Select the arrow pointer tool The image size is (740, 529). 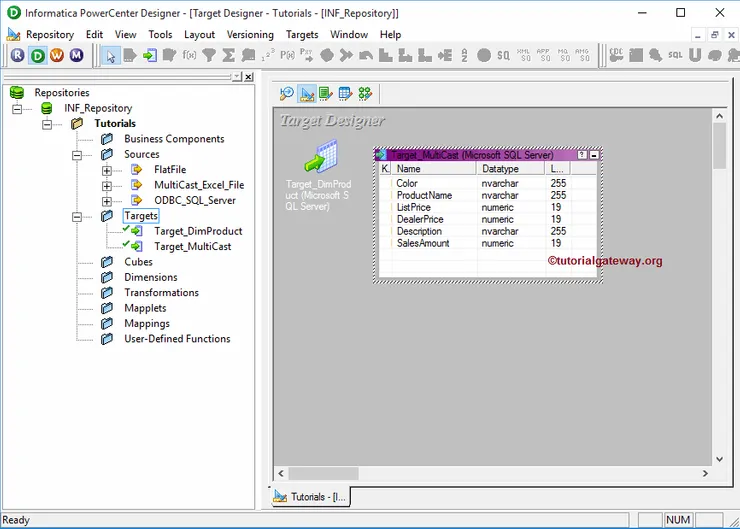[x=110, y=56]
